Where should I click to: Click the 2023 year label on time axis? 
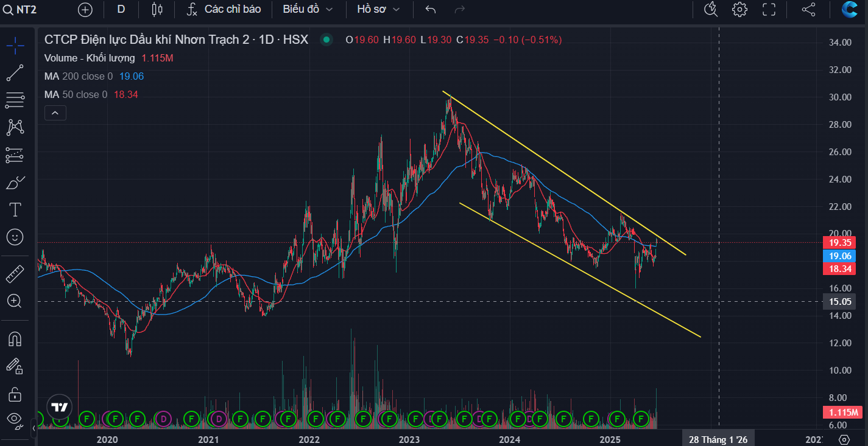(409, 439)
